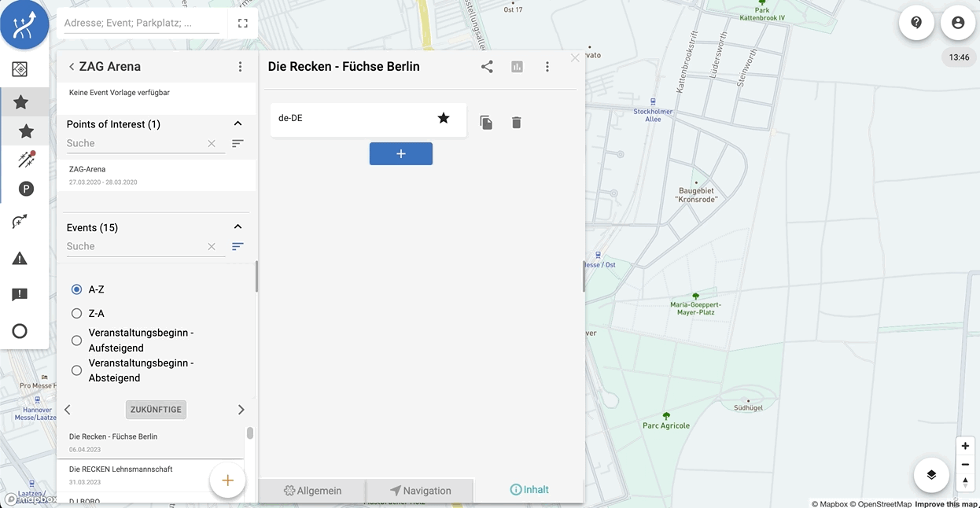Mark de-DE as default with star

[444, 118]
